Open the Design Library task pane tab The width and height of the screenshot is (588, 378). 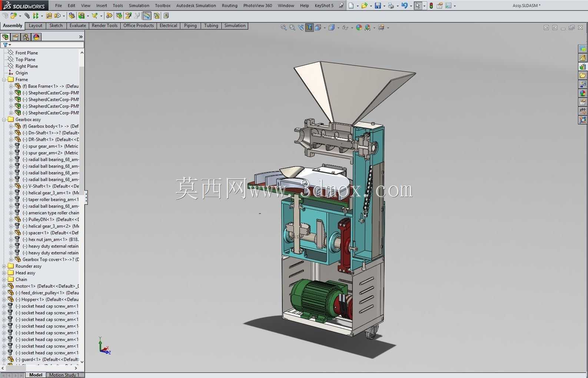[583, 67]
